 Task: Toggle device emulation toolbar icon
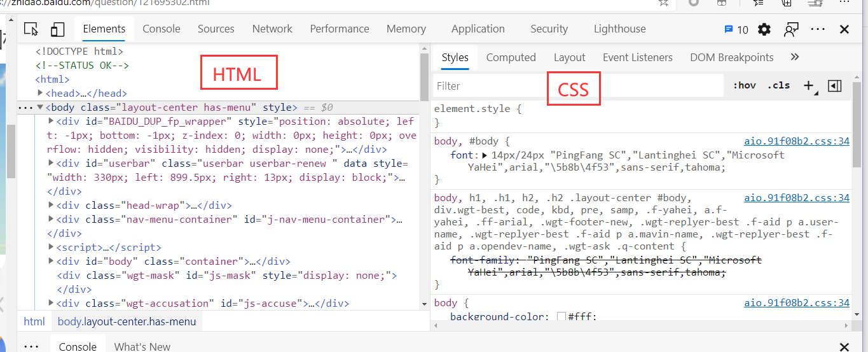point(58,29)
